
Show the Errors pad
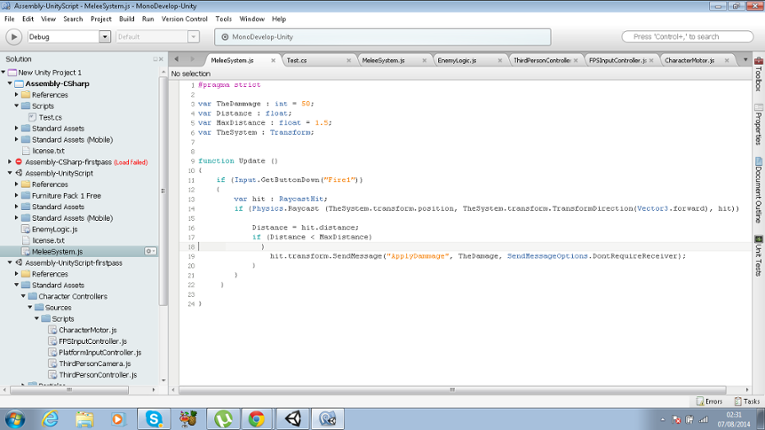click(x=709, y=401)
